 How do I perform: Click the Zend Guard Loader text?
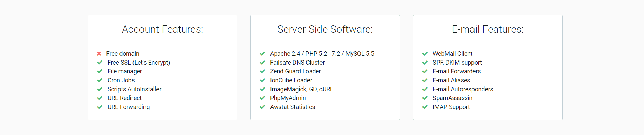(295, 71)
